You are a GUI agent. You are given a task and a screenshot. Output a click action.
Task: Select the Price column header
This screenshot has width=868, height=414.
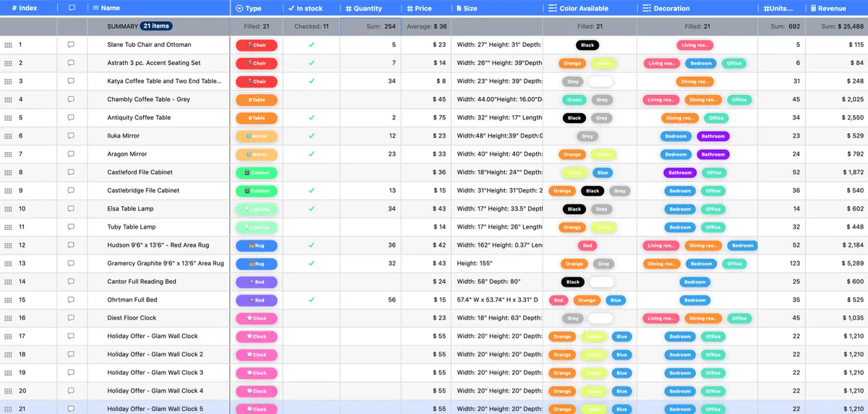click(426, 8)
